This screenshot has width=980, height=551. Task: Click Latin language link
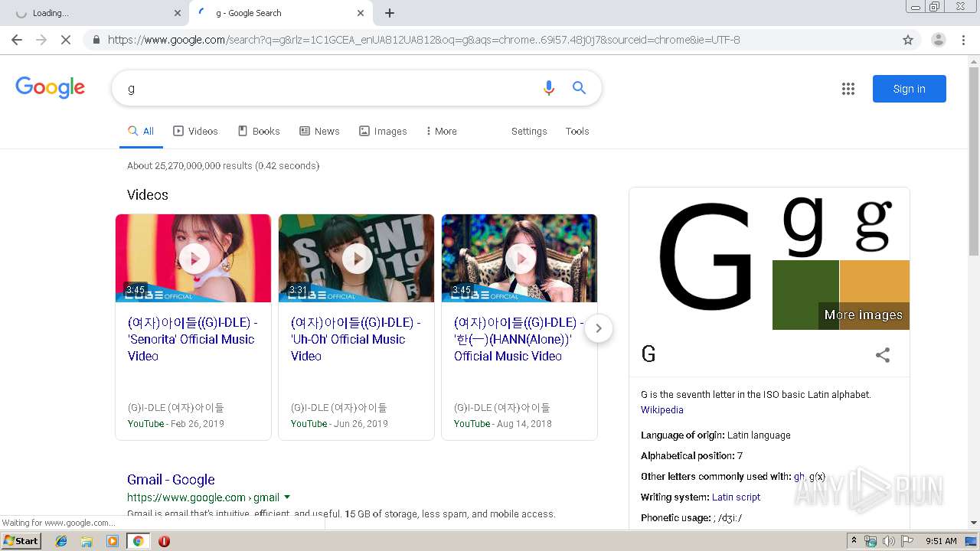click(x=759, y=435)
